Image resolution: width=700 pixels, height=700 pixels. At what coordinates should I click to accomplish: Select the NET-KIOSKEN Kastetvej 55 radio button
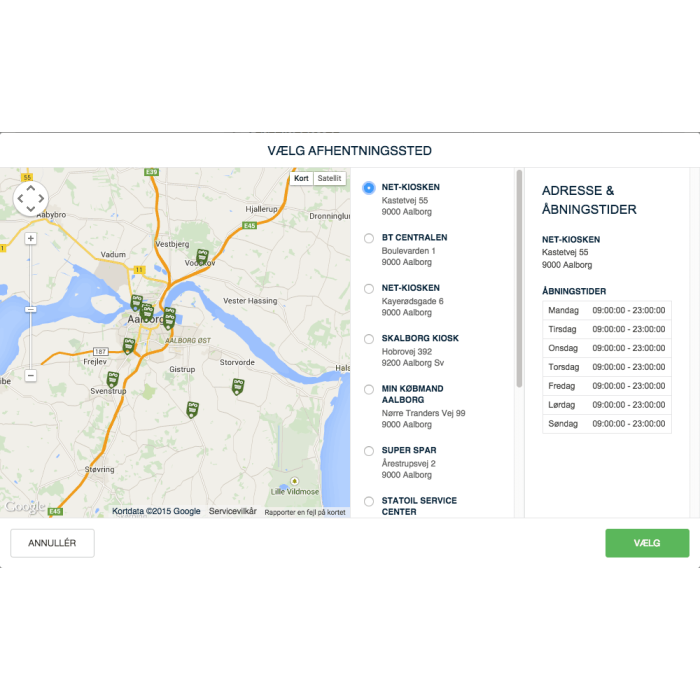coord(369,188)
